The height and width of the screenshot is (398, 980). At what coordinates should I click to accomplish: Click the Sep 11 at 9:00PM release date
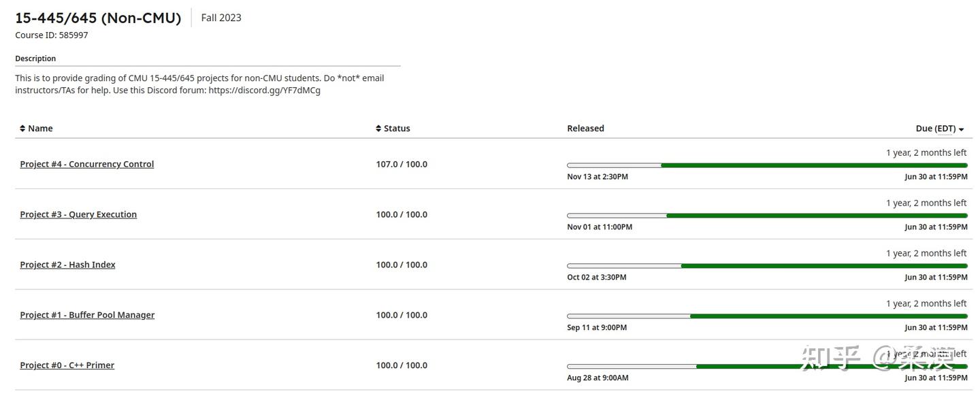(596, 328)
